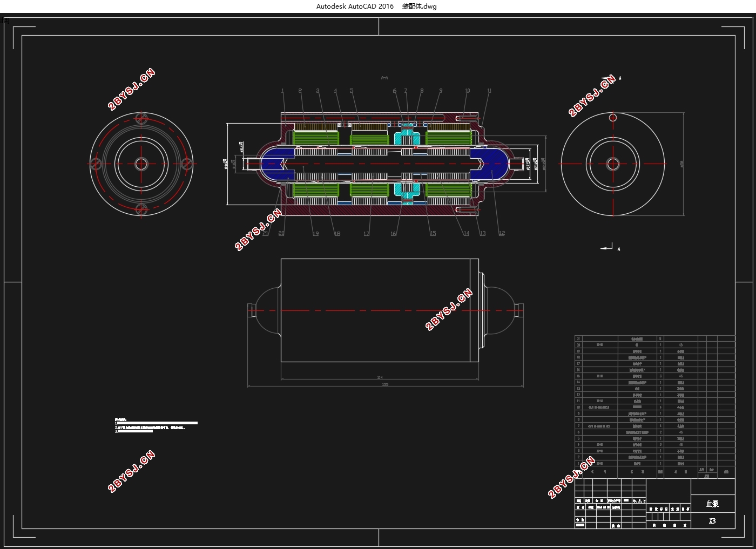Click the A-A section view label
The width and height of the screenshot is (756, 549).
[x=384, y=78]
